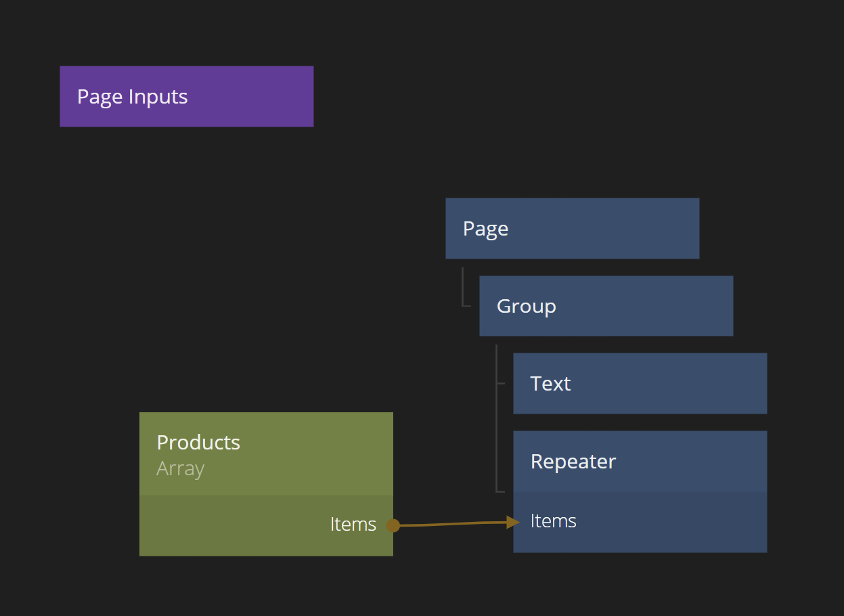Click the Items input on Repeater
This screenshot has width=844, height=616.
[x=554, y=521]
